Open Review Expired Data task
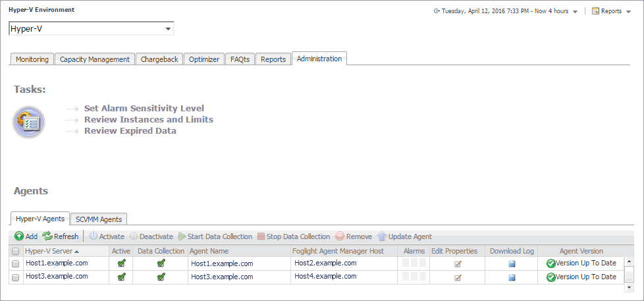The image size is (644, 301). click(x=130, y=130)
